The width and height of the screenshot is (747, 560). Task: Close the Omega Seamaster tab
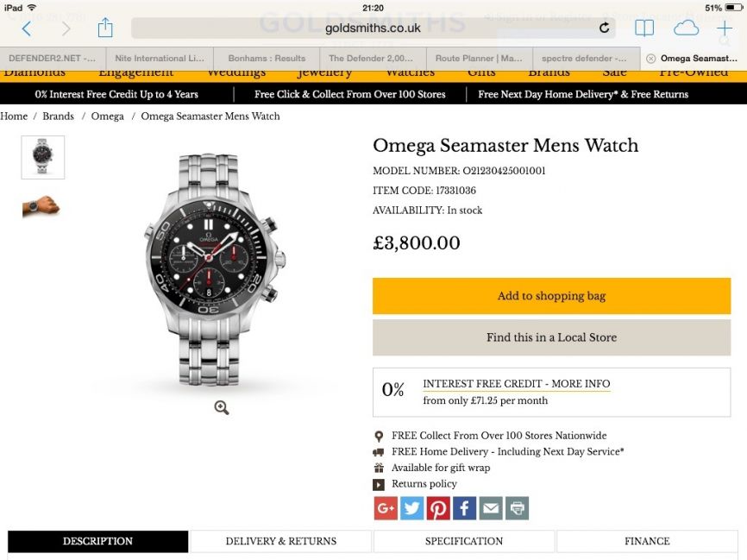click(x=650, y=59)
